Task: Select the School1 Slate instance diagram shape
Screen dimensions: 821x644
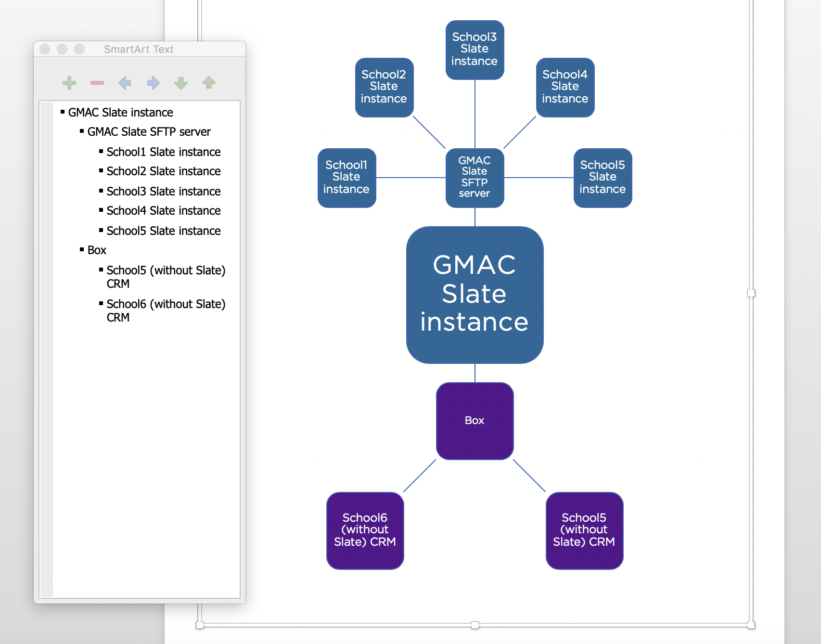Action: point(346,178)
